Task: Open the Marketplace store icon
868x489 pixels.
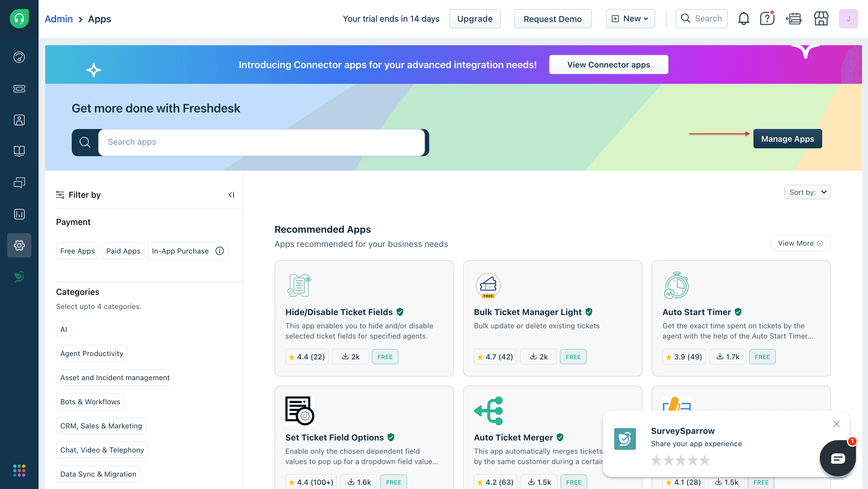Action: tap(821, 19)
